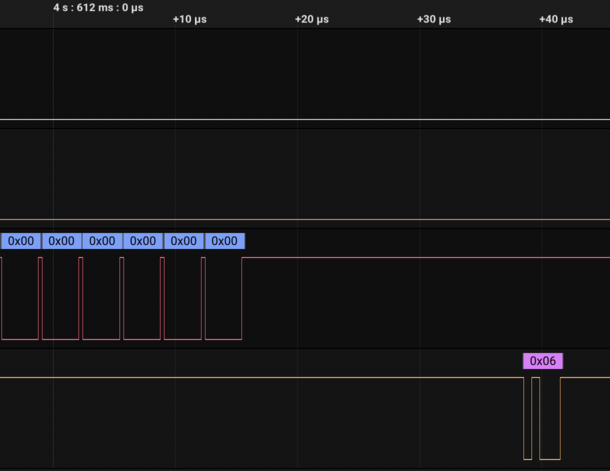
Task: Select the last 0x00 decoded frame
Action: [224, 241]
